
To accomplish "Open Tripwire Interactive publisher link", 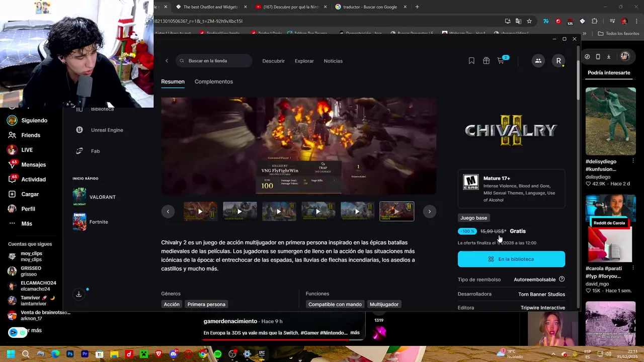I will click(x=543, y=308).
